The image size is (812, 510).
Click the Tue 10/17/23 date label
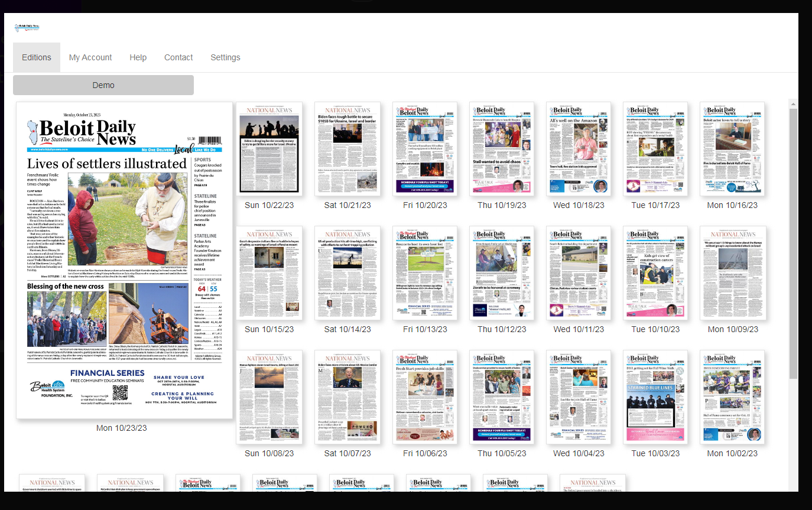655,205
